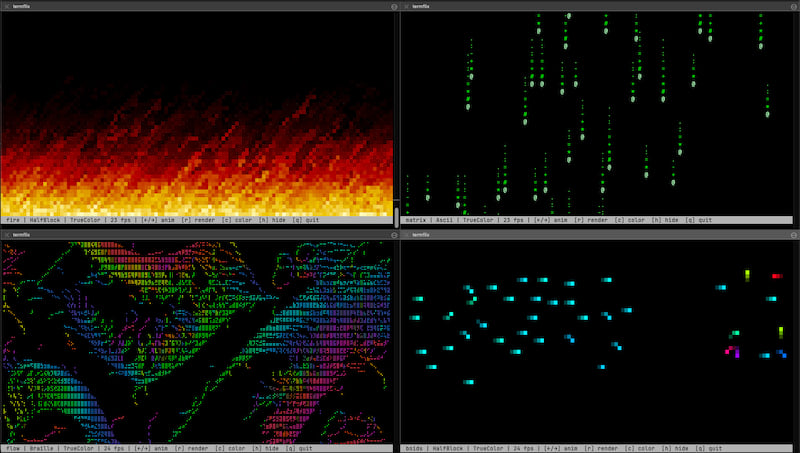
Task: Click the flow pane's pane-menu icon
Action: (x=394, y=235)
